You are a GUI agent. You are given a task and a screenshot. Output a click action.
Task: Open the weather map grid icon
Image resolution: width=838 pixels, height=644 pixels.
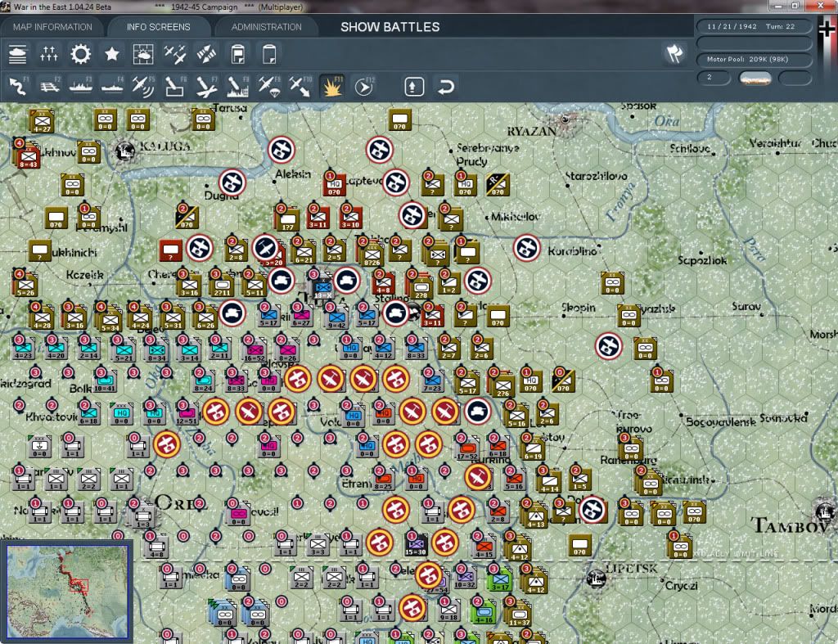[143, 54]
